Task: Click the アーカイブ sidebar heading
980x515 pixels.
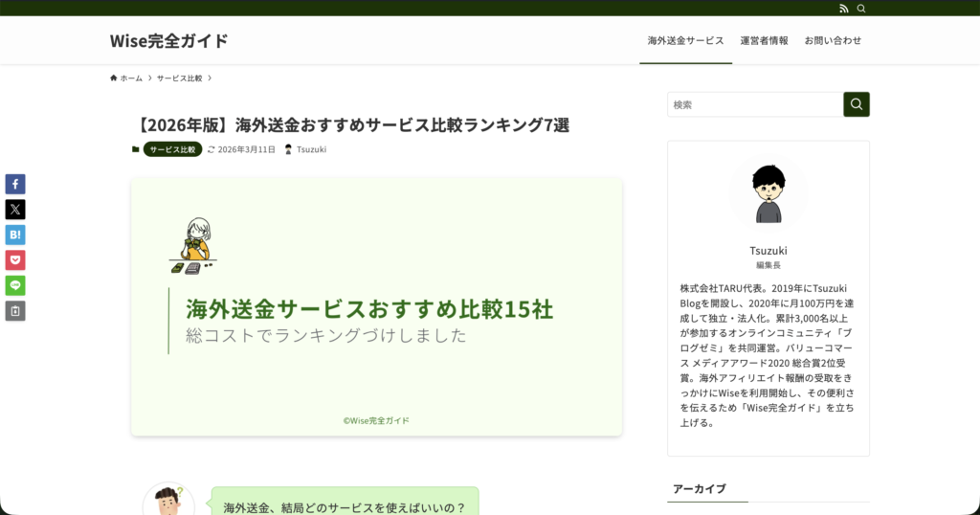Action: coord(700,489)
